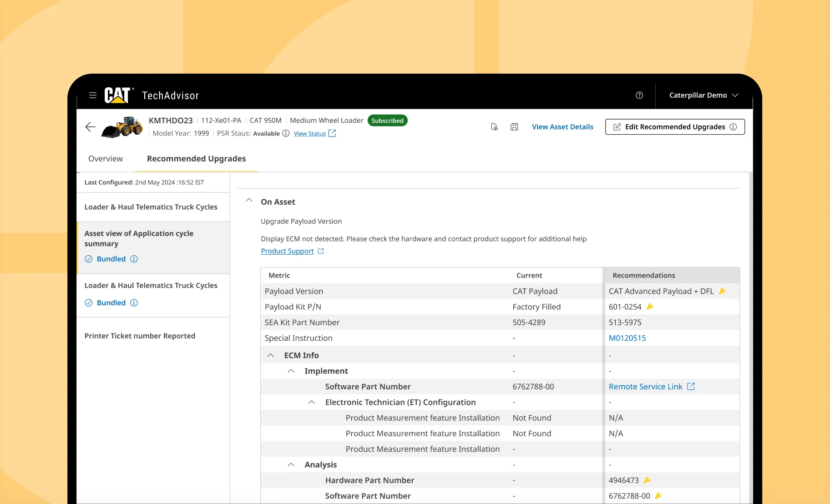The height and width of the screenshot is (504, 830).
Task: Click the Factory Filled current value
Action: [536, 307]
